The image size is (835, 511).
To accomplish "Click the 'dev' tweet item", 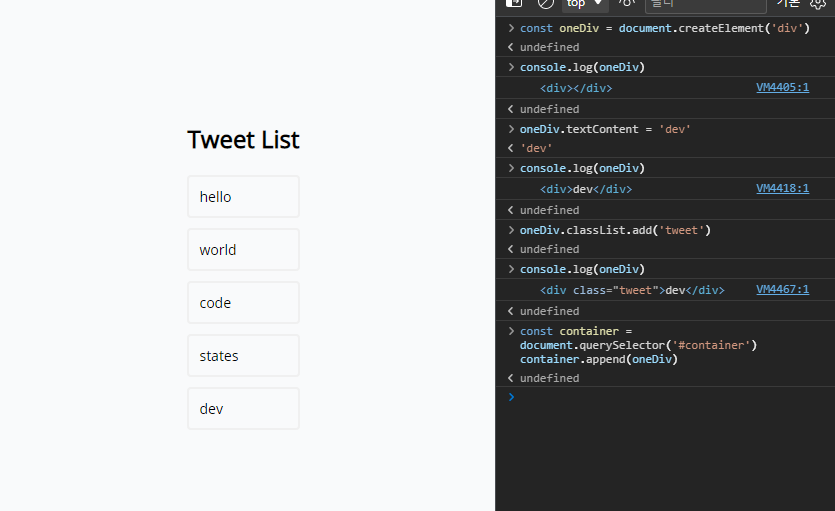I will 243,409.
